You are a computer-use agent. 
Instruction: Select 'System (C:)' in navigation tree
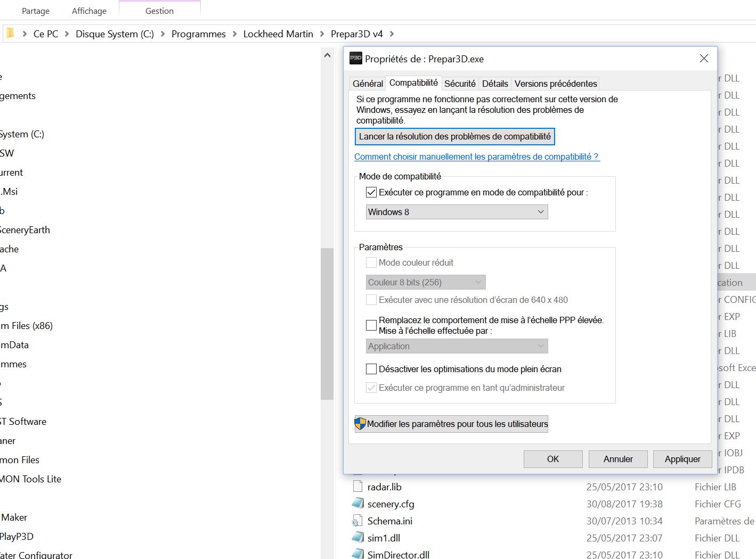(22, 134)
